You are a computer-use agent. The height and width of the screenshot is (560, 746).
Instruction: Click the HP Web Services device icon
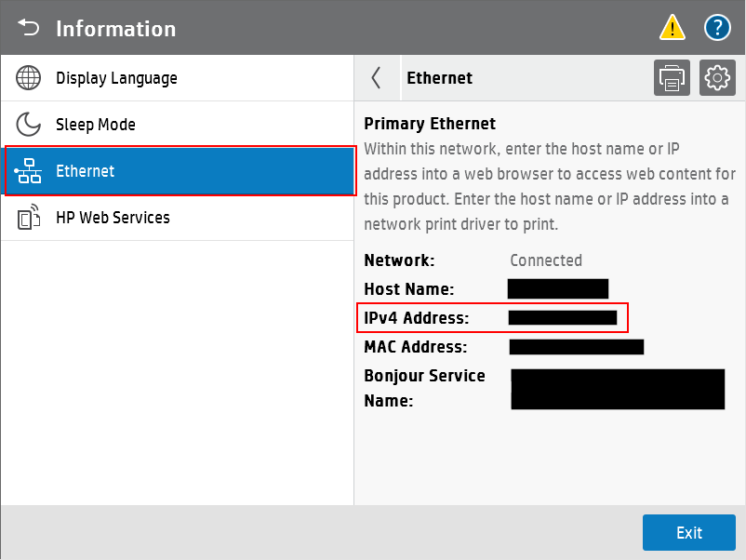point(29,218)
